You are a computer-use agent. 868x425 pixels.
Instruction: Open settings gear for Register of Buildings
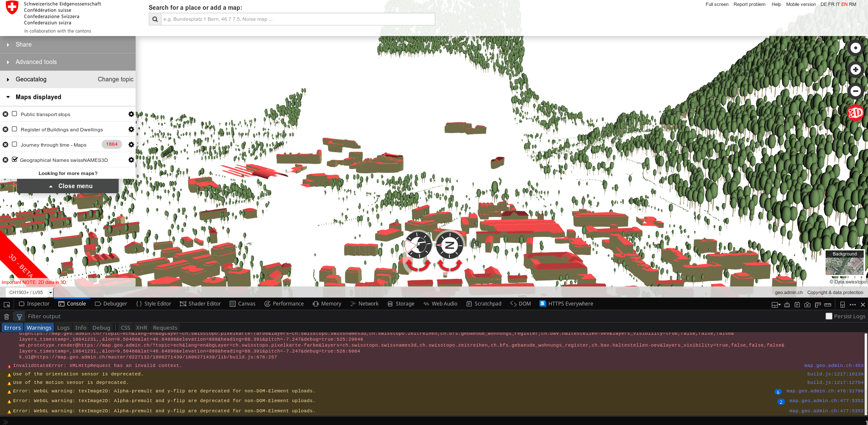131,130
